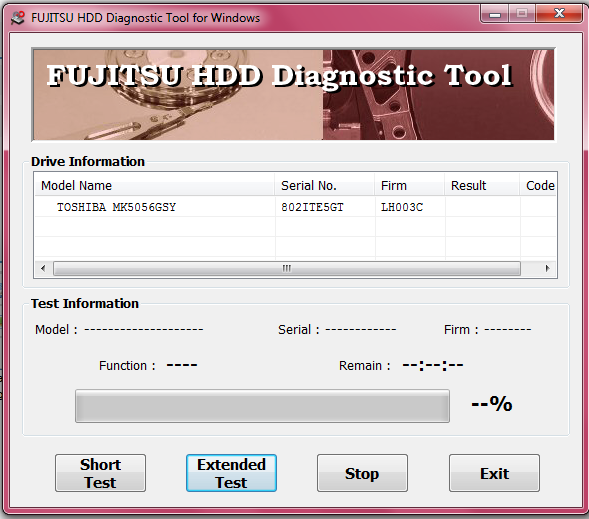The height and width of the screenshot is (519, 589).
Task: Click the app icon in title bar
Action: (x=18, y=18)
